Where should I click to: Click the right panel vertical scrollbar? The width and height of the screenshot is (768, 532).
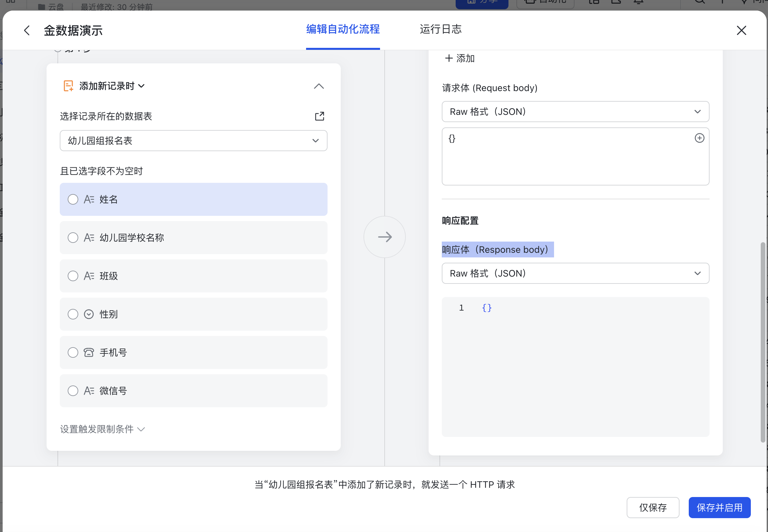[x=763, y=342]
